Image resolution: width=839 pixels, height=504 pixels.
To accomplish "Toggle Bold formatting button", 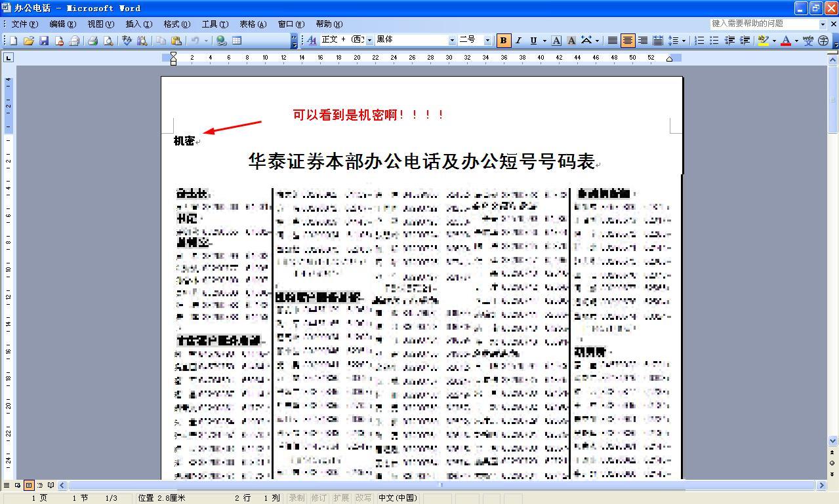I will (x=503, y=41).
